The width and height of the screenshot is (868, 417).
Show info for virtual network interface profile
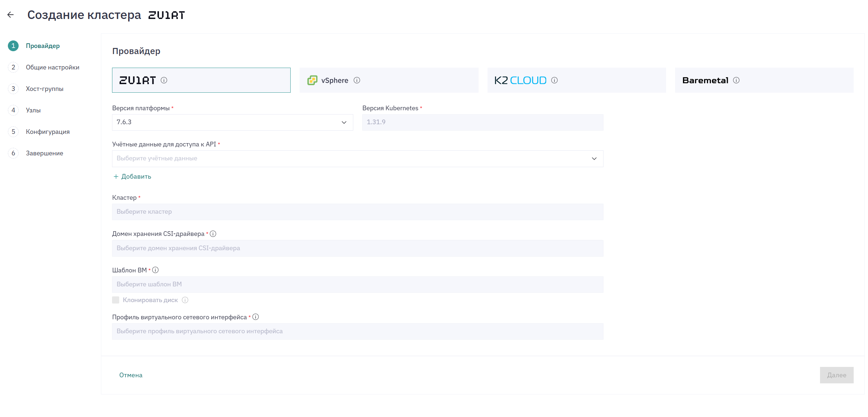coord(256,317)
